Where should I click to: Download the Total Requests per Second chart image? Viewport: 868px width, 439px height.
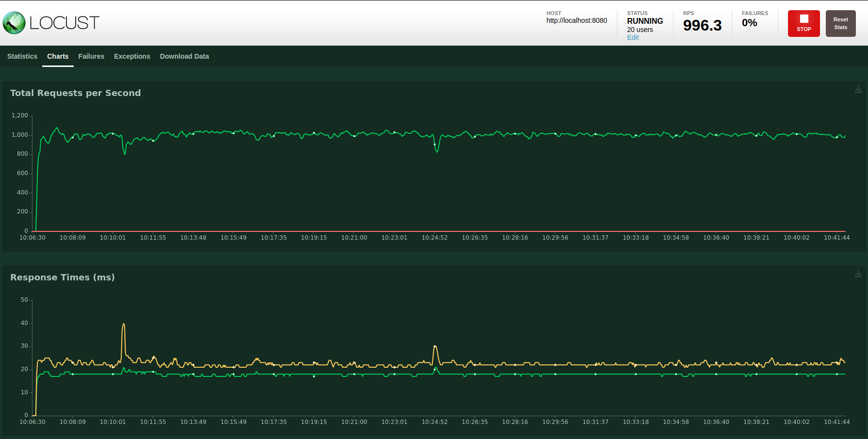[x=858, y=89]
